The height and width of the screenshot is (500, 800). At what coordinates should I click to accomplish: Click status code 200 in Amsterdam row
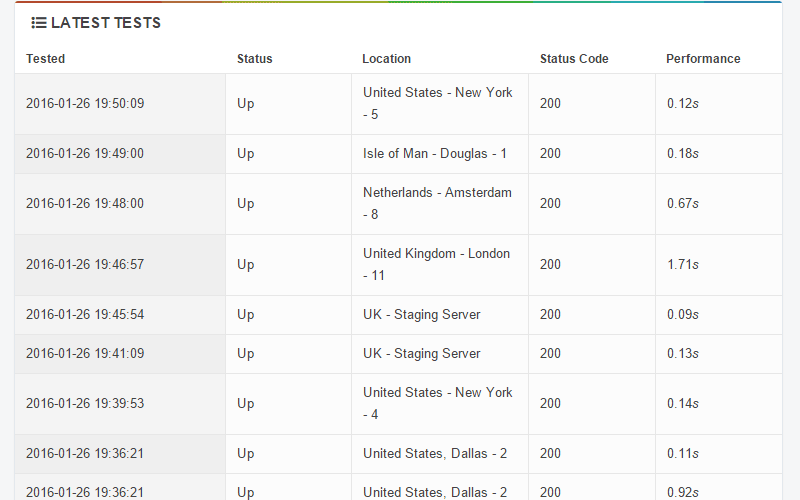coord(551,204)
